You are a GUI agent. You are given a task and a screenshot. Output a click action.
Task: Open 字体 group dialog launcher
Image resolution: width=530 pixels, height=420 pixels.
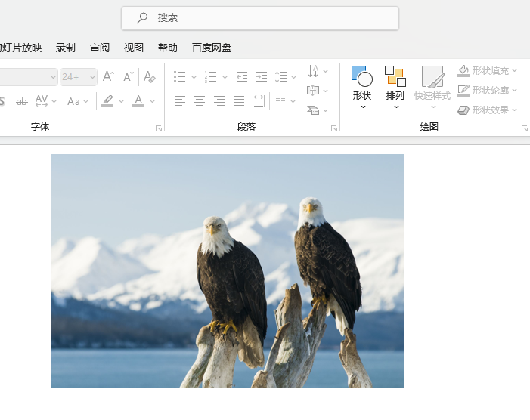159,128
